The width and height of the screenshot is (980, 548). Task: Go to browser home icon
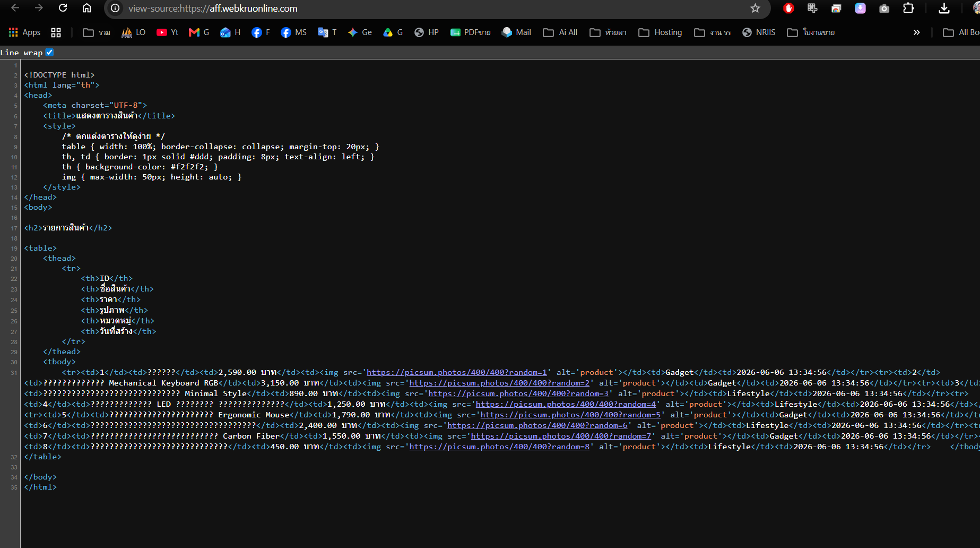[86, 8]
